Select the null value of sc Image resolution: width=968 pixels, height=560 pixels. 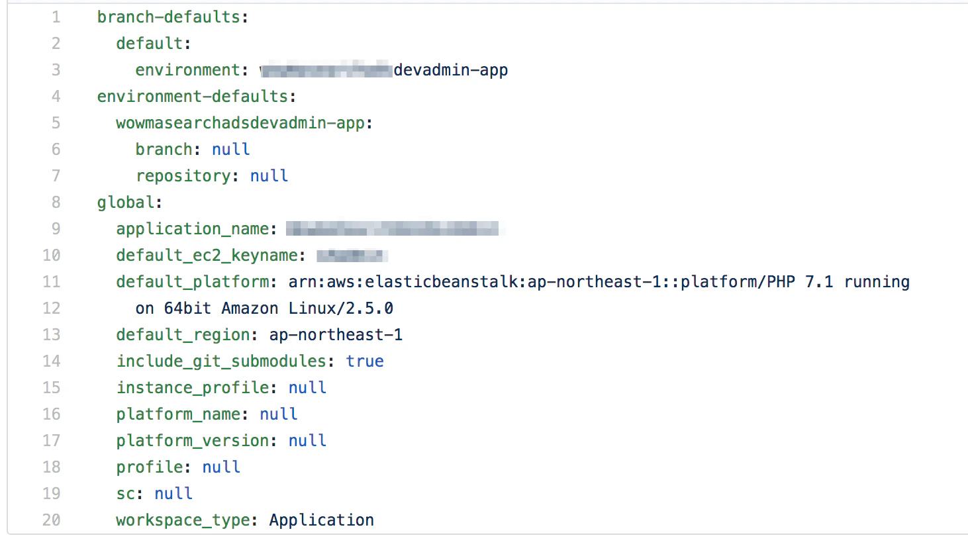173,494
